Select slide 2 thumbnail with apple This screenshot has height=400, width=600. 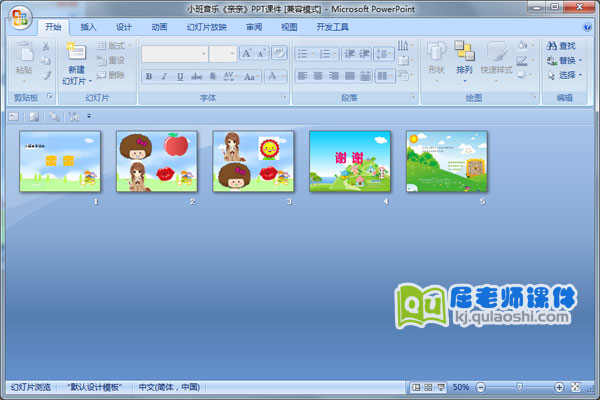(157, 161)
